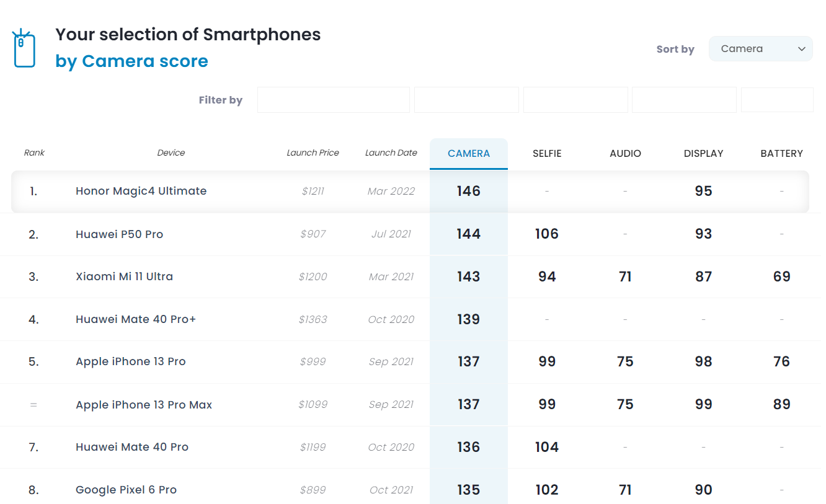826x504 pixels.
Task: Open the Huawei P50 Pro device page
Action: pos(119,234)
